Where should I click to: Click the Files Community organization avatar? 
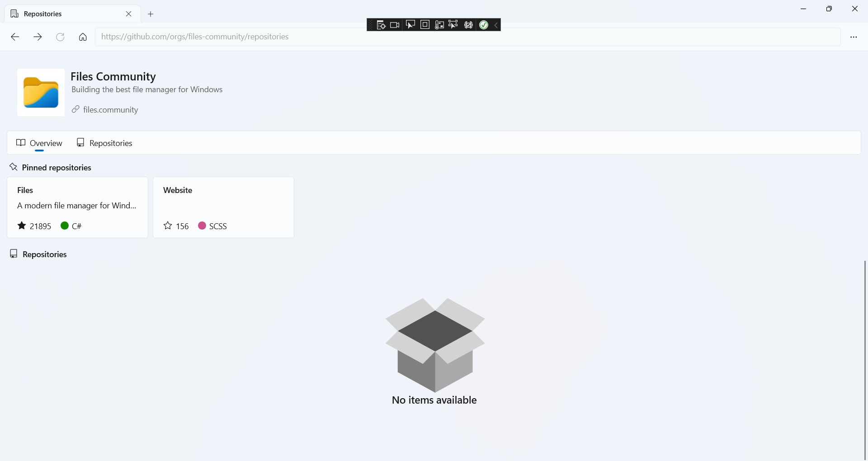(40, 92)
